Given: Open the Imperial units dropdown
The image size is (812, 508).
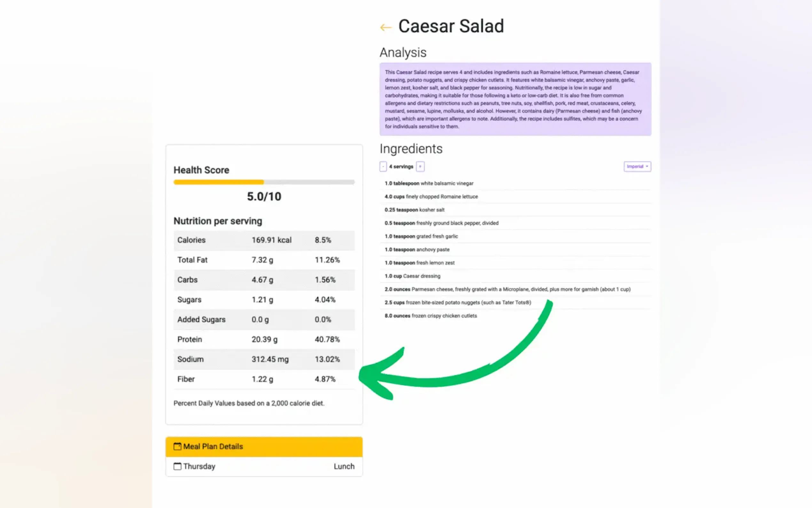Looking at the screenshot, I should coord(637,167).
